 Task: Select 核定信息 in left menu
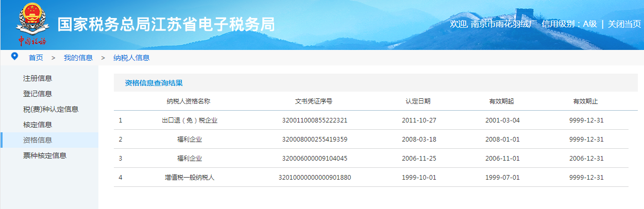[x=38, y=125]
